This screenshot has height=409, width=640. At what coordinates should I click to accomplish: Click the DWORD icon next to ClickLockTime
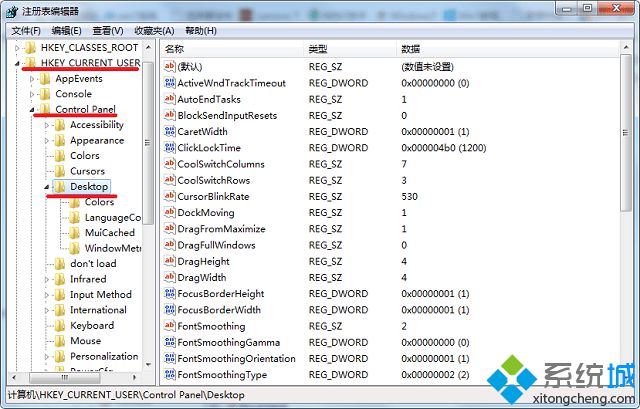point(169,147)
